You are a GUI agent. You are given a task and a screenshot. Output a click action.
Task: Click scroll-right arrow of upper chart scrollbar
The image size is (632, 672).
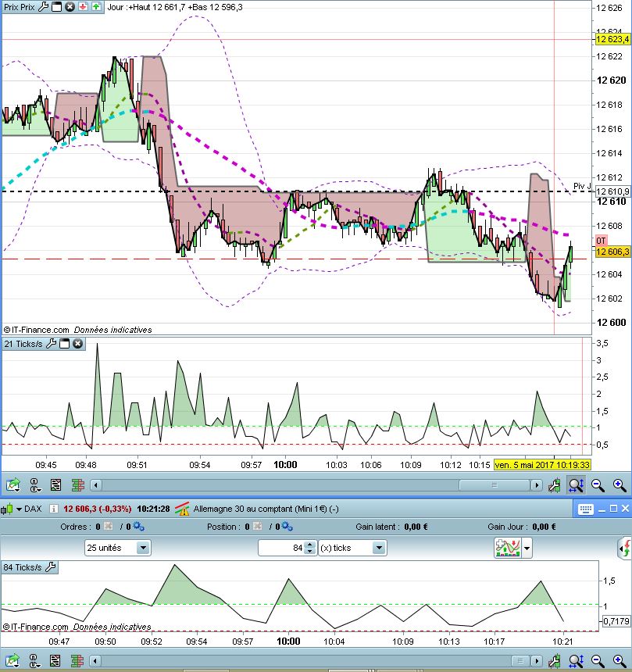point(536,485)
